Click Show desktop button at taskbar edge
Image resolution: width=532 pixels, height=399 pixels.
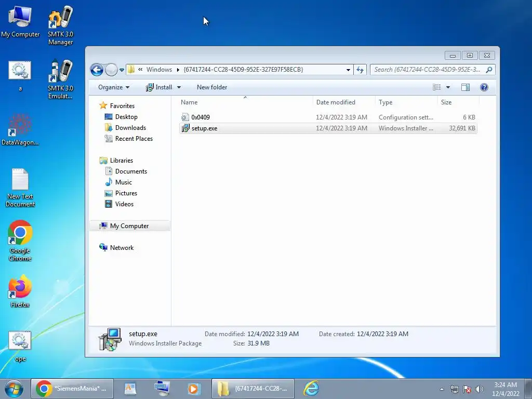point(528,389)
